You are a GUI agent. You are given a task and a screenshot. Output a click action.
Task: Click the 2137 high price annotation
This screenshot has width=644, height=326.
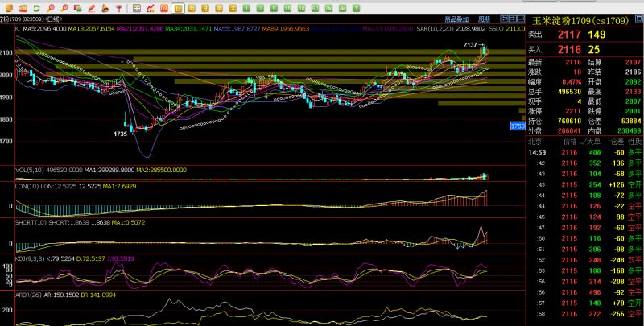(x=470, y=45)
